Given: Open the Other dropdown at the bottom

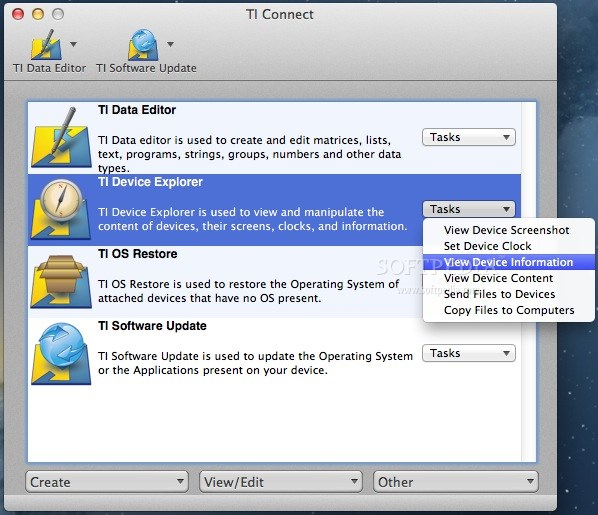Looking at the screenshot, I should click(x=456, y=482).
